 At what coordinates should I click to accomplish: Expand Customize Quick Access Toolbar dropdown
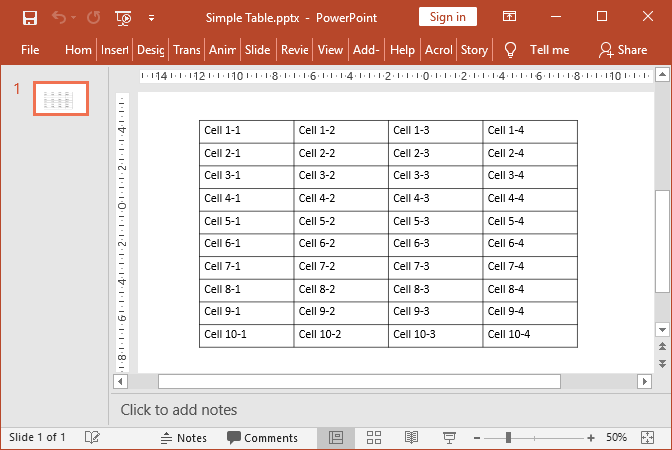(151, 17)
